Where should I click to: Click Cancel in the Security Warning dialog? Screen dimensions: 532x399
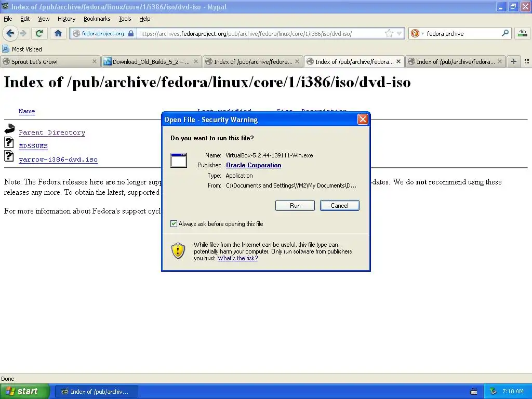[340, 206]
